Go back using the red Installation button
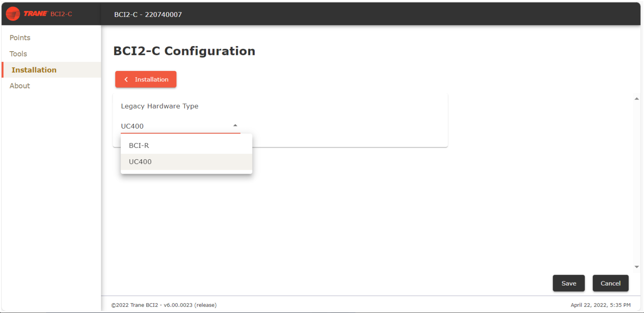The image size is (644, 313). tap(146, 79)
